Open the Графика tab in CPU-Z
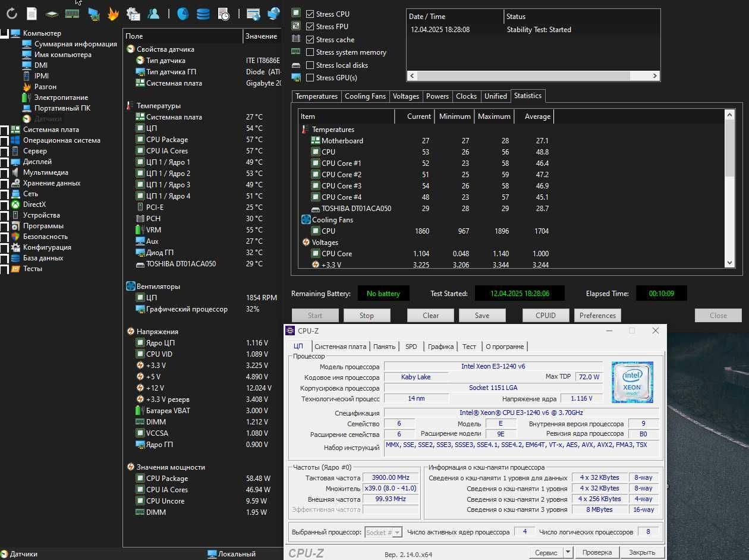The image size is (749, 560). click(440, 347)
